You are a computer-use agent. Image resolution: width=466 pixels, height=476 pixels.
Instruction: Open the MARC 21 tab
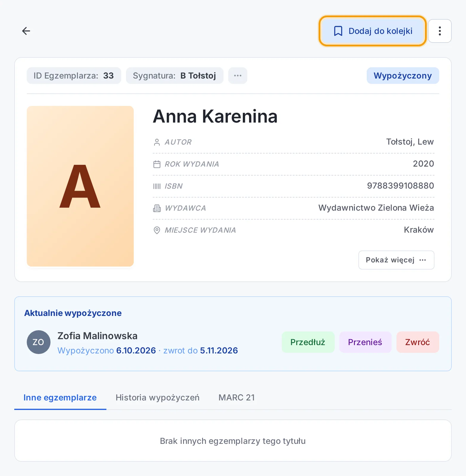pos(237,398)
